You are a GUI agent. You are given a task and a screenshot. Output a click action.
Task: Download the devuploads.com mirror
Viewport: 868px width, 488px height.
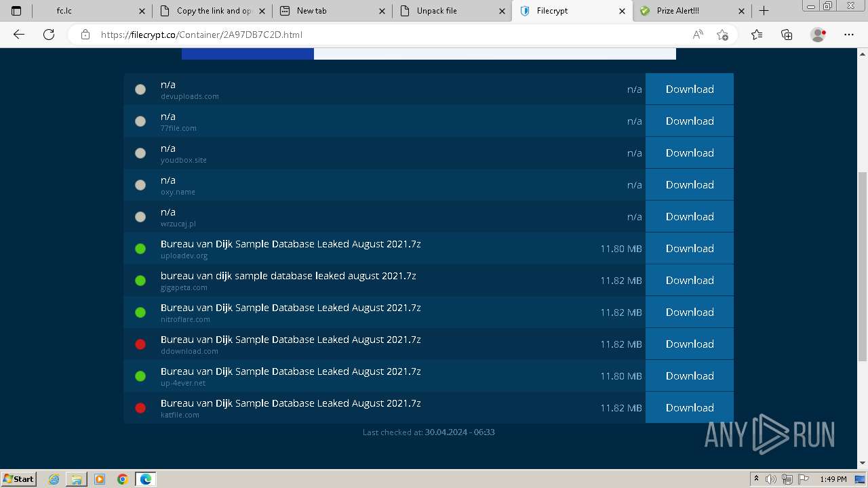(690, 89)
